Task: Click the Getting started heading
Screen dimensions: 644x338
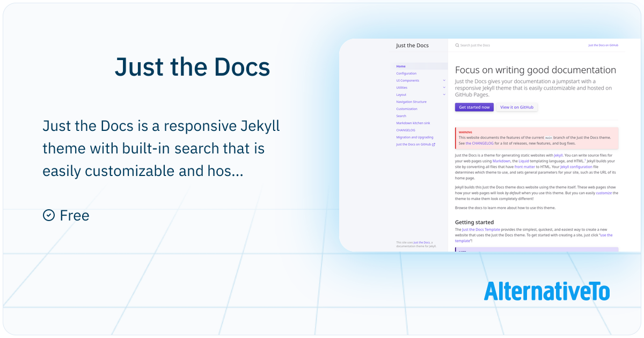Action: 474,222
